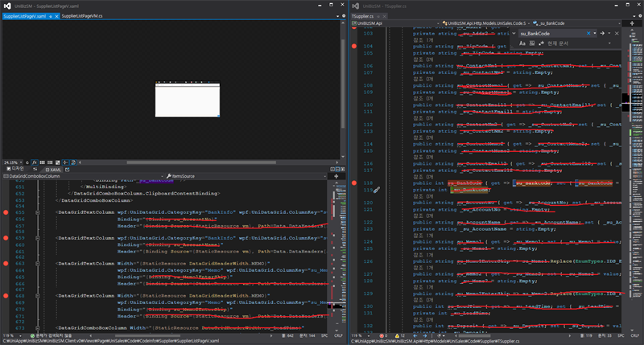Click the Visual Studio logo icon
Image resolution: width=644 pixels, height=345 pixels.
tap(6, 5)
